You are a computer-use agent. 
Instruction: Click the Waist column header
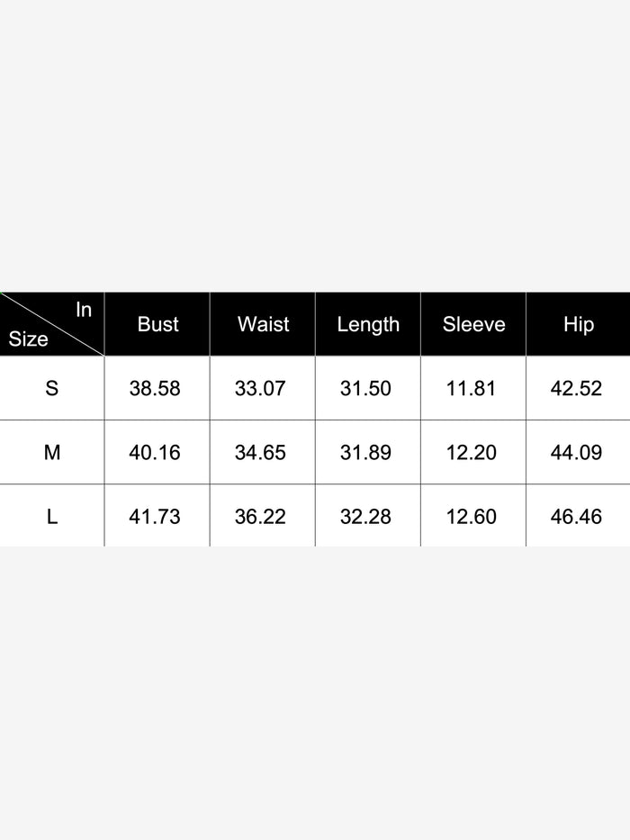tap(263, 324)
